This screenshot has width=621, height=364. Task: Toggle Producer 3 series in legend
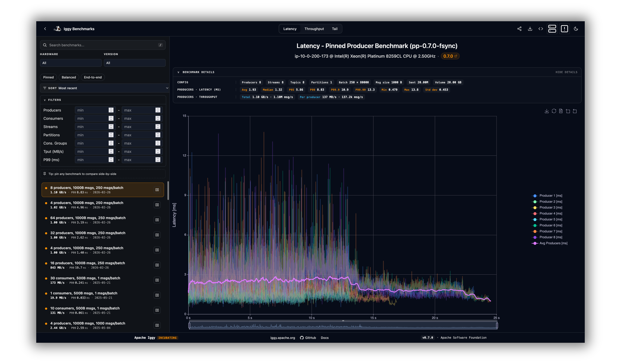[x=550, y=208]
